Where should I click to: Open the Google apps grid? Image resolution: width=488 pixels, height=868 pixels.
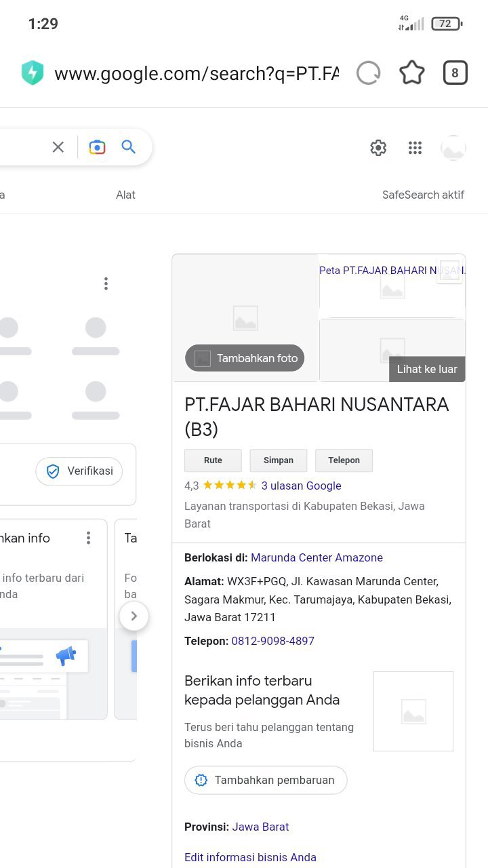click(x=415, y=148)
